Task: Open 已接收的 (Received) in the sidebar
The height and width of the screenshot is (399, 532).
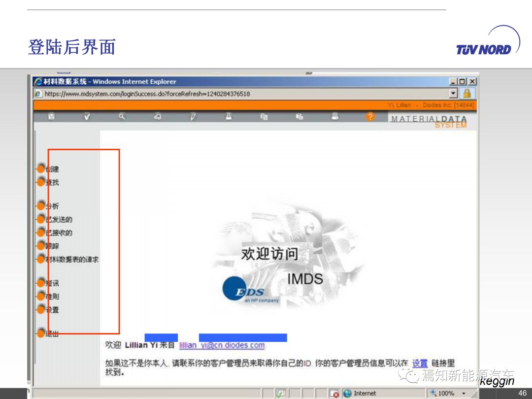Action: pos(58,233)
